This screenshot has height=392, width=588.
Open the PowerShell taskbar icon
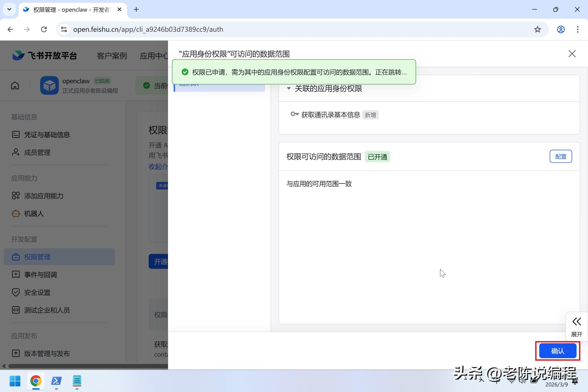[x=56, y=381]
